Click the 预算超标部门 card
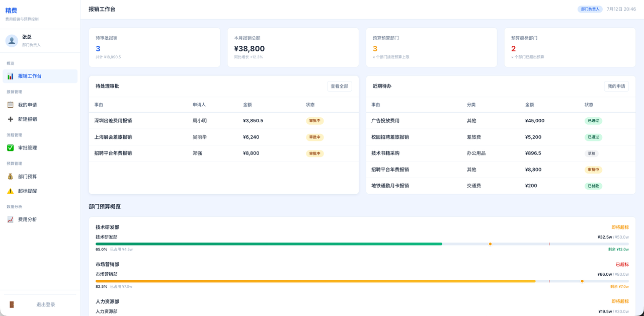The height and width of the screenshot is (316, 644). [570, 47]
